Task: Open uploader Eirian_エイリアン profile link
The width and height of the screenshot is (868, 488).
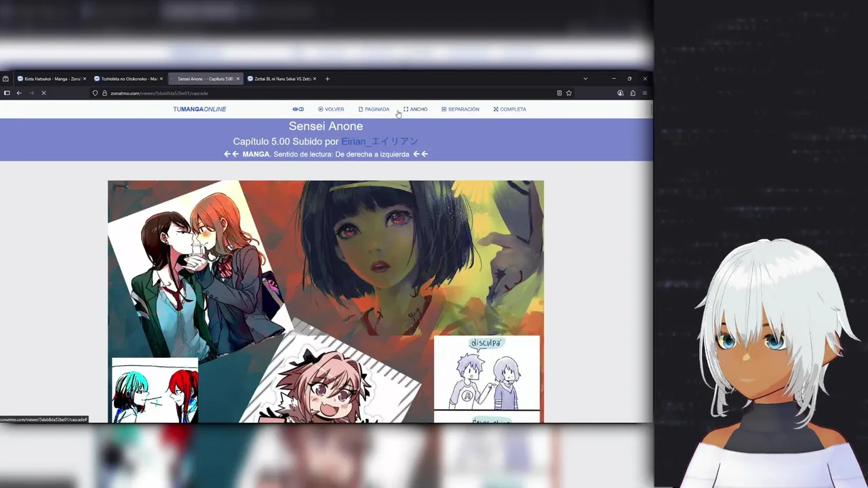Action: click(380, 142)
